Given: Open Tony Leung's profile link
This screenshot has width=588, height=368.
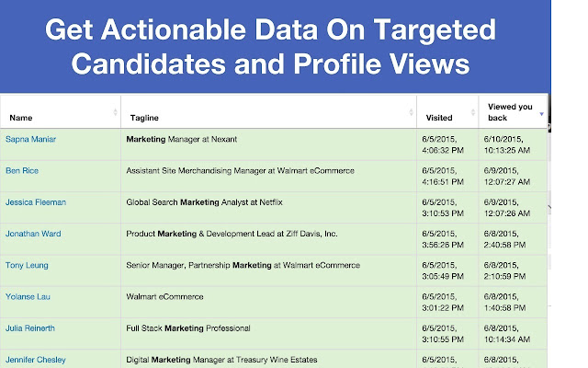Looking at the screenshot, I should pos(27,265).
